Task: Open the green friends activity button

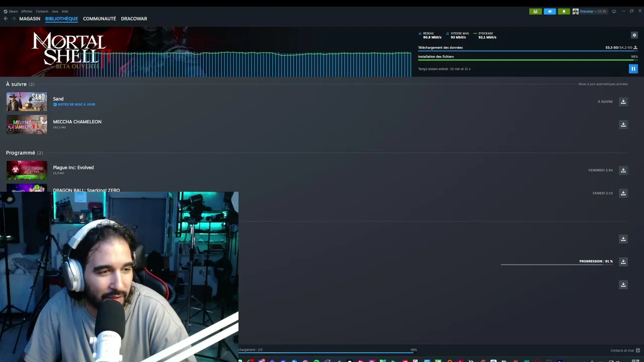Action: coord(535,11)
